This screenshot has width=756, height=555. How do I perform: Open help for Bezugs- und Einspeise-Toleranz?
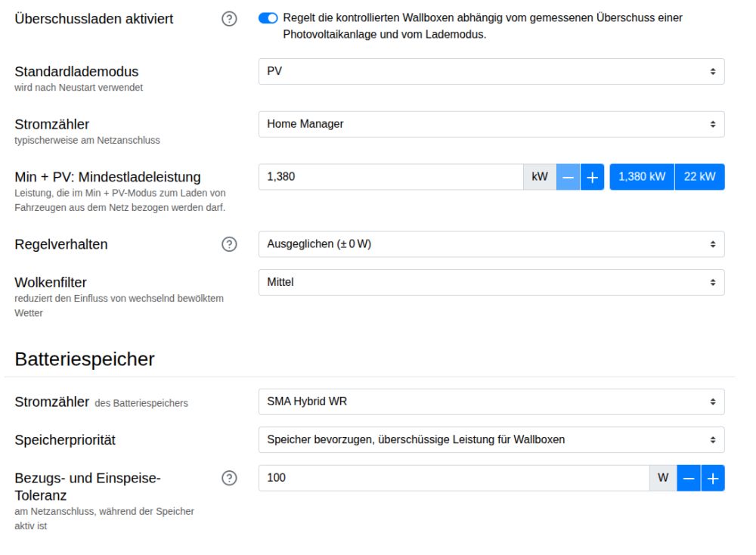pyautogui.click(x=229, y=478)
